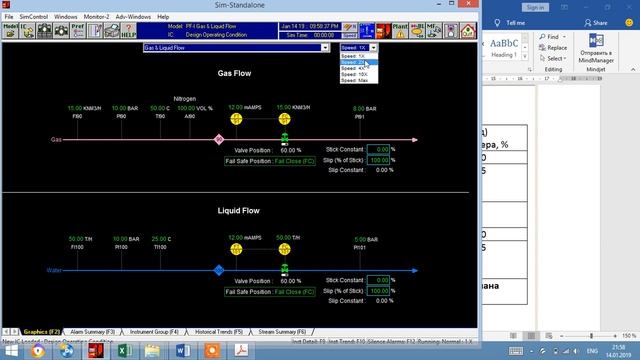Viewport: 640px width, 360px height.
Task: Switch to the Graphics (F2) tab
Action: click(42, 332)
